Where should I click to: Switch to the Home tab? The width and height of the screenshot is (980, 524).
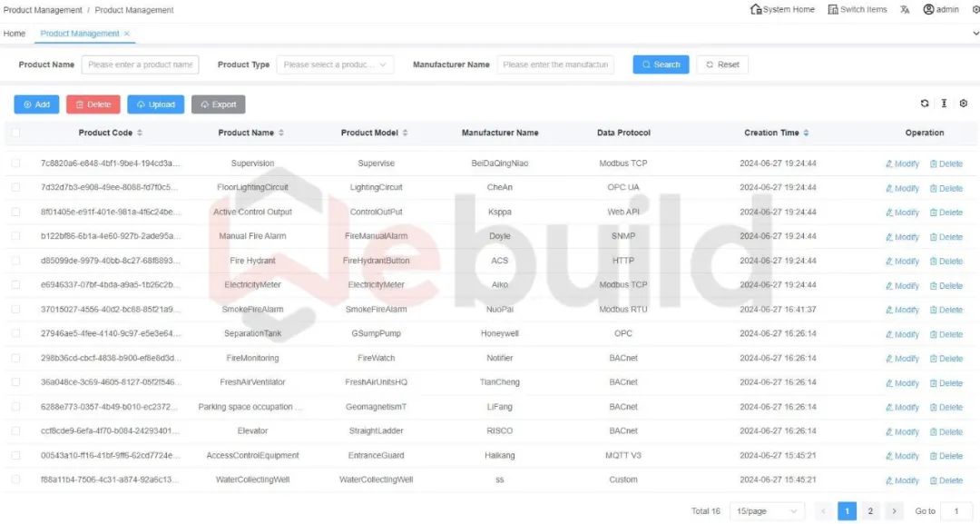[x=15, y=34]
